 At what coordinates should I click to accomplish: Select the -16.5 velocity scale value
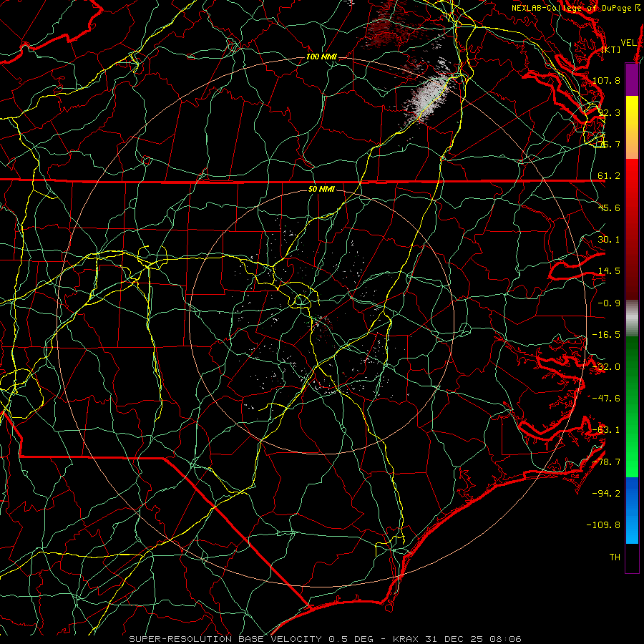(606, 335)
